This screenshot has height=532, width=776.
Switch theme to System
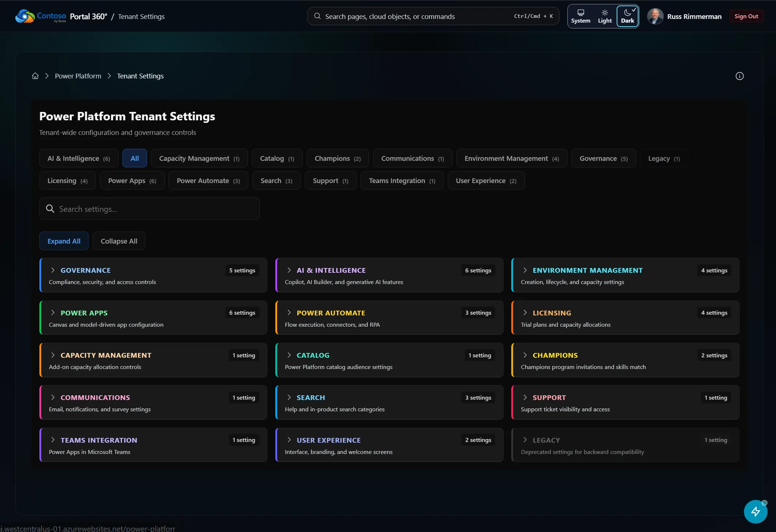(581, 16)
